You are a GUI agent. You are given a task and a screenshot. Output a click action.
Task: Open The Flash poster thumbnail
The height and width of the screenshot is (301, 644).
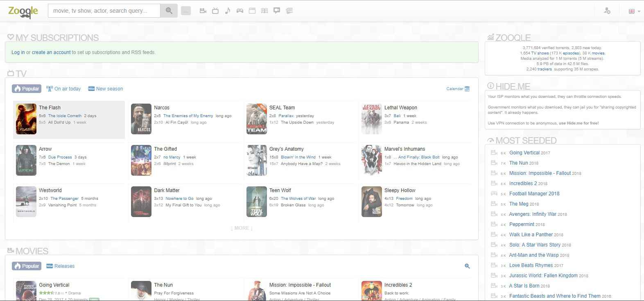tap(26, 119)
